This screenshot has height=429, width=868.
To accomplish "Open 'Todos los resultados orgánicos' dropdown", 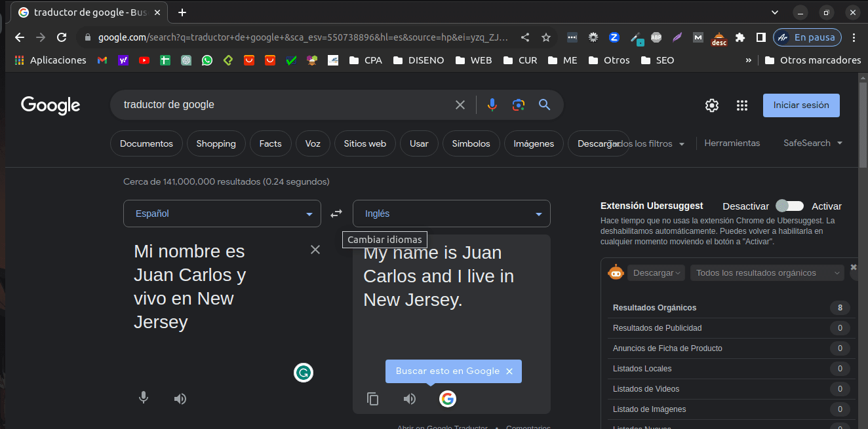I will pos(767,272).
